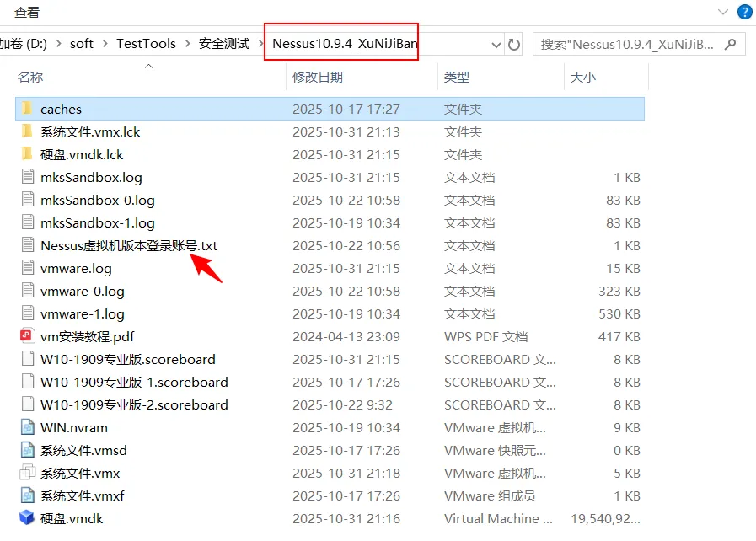The height and width of the screenshot is (541, 756).
Task: Click the search magnifier icon
Action: click(730, 44)
